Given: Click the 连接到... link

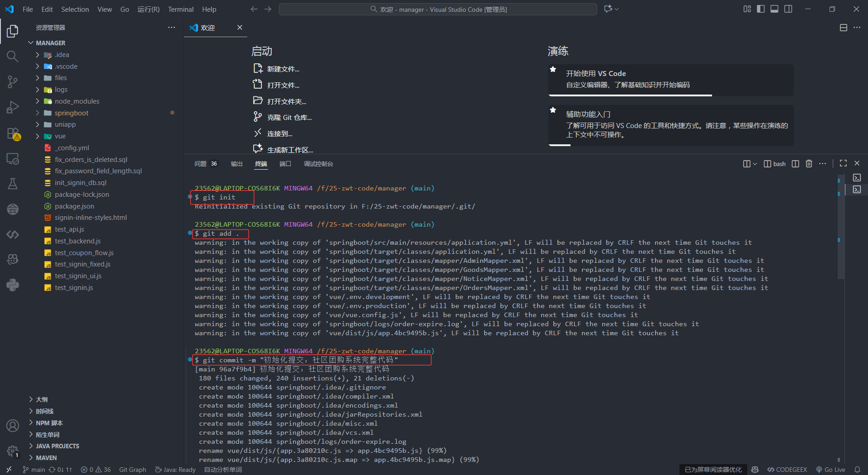Looking at the screenshot, I should click(x=280, y=134).
